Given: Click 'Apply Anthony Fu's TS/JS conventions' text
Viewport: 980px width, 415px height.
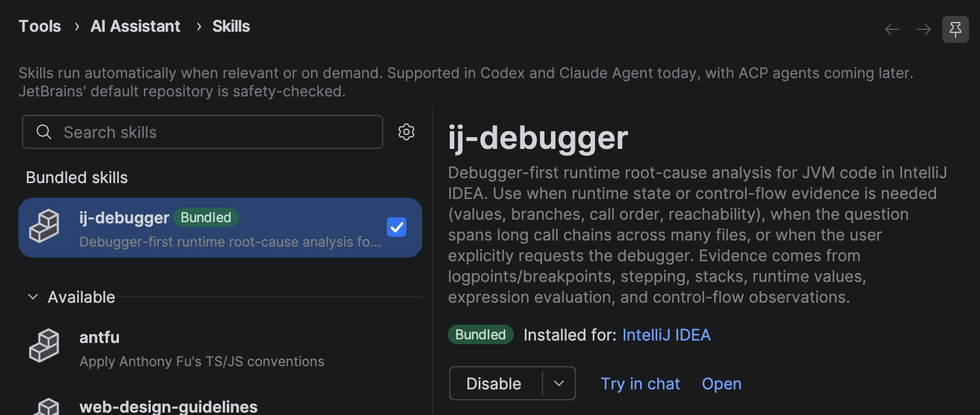Looking at the screenshot, I should [x=202, y=361].
